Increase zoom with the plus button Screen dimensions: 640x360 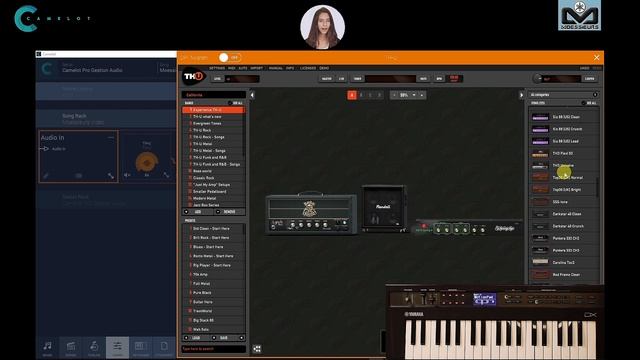coord(422,95)
